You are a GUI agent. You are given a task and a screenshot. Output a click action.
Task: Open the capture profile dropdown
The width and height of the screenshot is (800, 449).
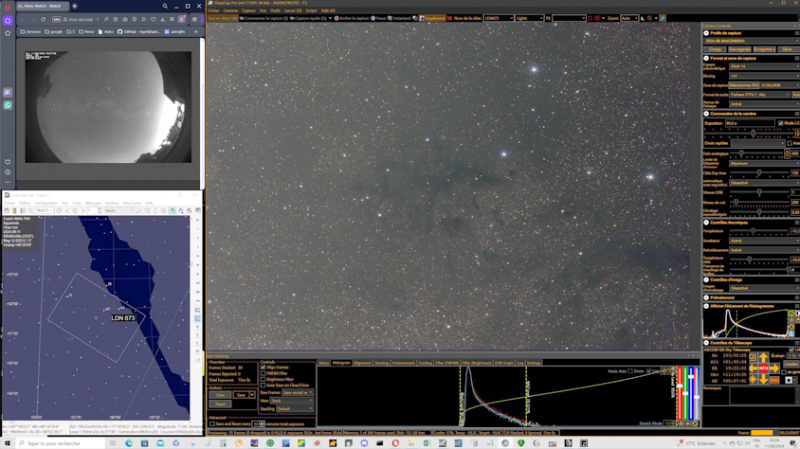(750, 41)
